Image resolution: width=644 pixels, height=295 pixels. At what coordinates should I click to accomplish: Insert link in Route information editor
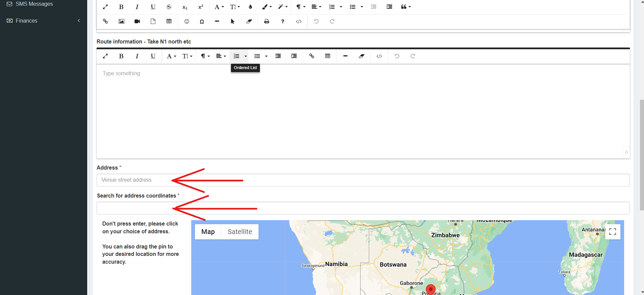tap(312, 56)
